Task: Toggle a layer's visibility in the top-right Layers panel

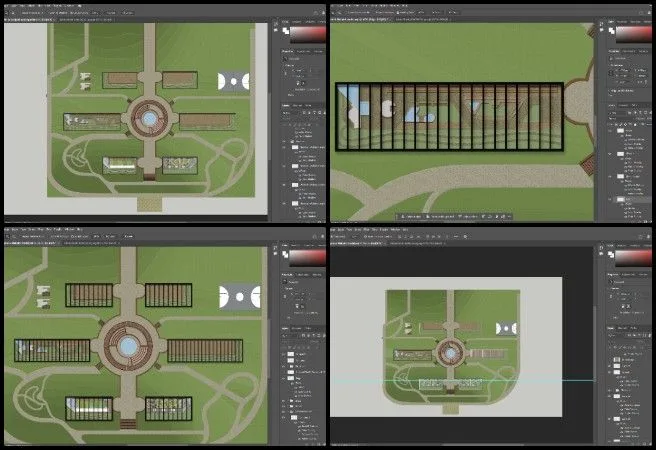Action: pos(612,130)
